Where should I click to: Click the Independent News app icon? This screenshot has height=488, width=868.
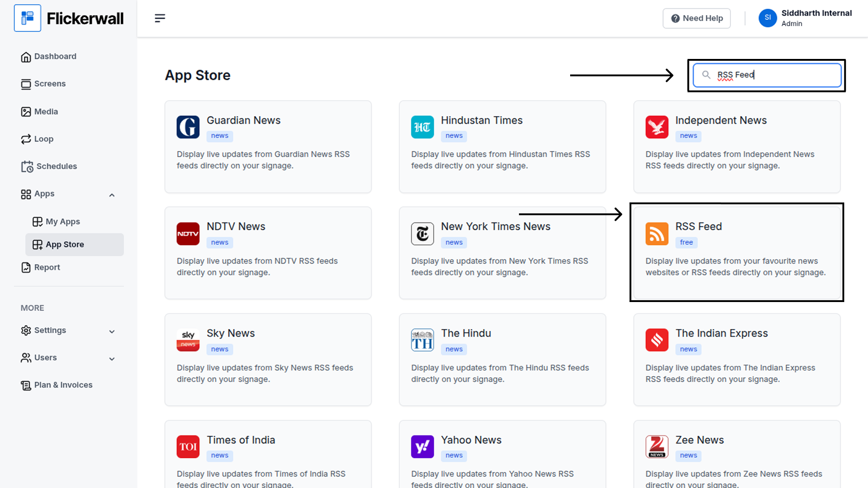click(657, 127)
